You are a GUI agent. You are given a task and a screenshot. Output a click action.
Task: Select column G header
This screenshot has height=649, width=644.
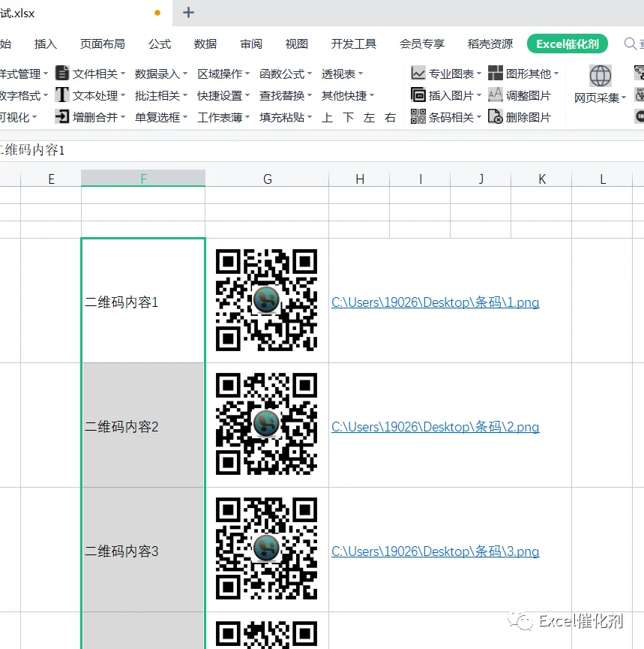point(267,179)
